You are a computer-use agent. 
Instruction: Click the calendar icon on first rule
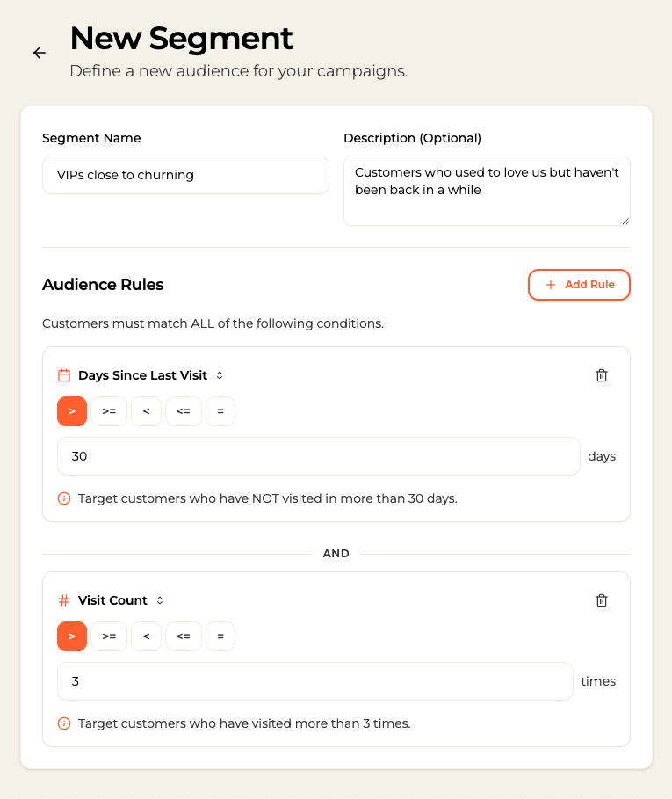click(64, 375)
